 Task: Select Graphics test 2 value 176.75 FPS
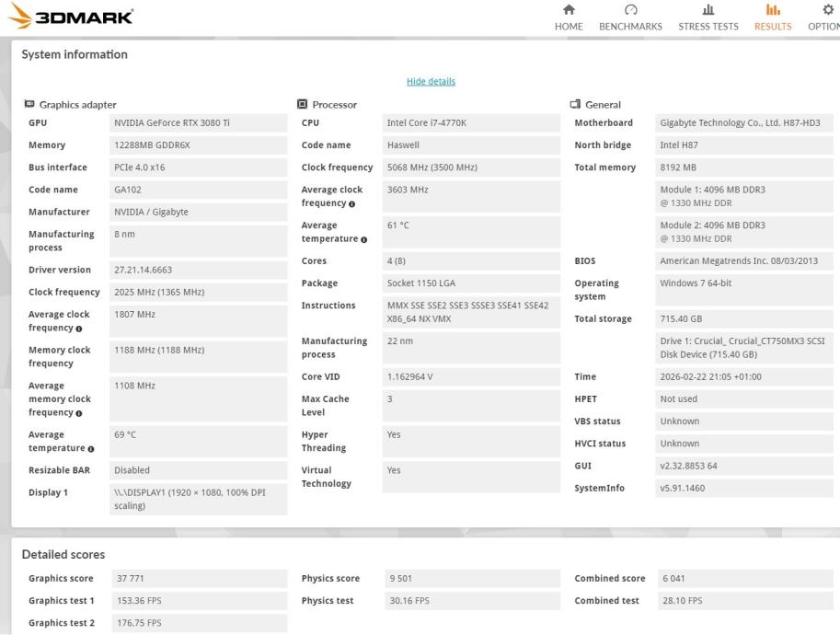coord(200,623)
